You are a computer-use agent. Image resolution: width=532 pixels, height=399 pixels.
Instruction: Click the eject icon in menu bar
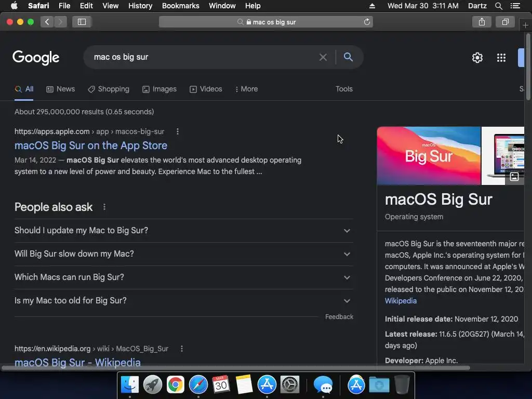click(372, 6)
